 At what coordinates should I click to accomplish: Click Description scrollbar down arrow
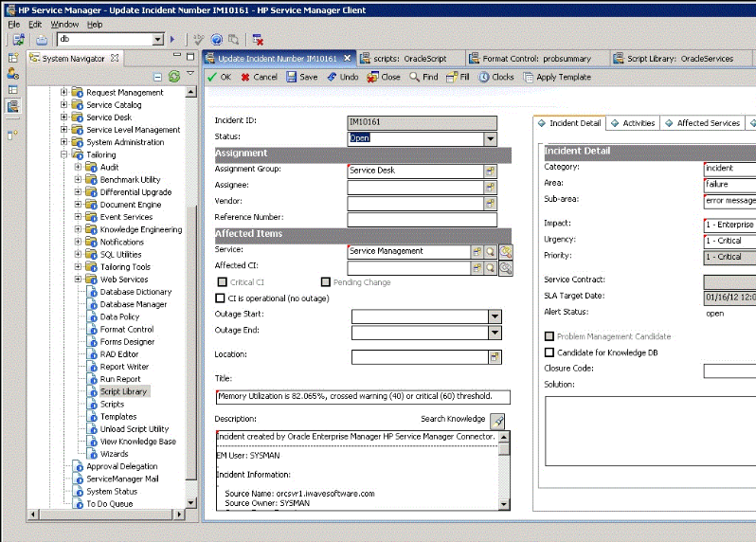click(x=504, y=504)
